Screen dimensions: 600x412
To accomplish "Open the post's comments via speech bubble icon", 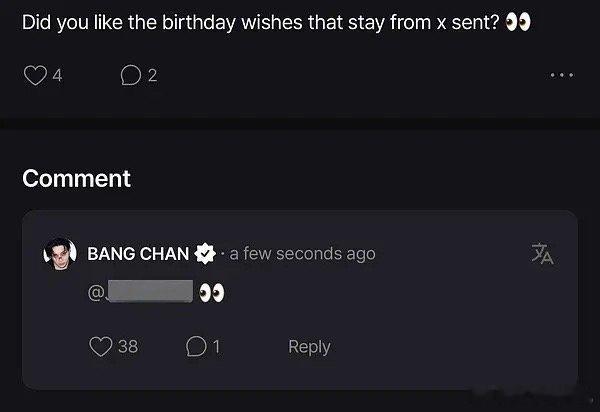I will [130, 75].
